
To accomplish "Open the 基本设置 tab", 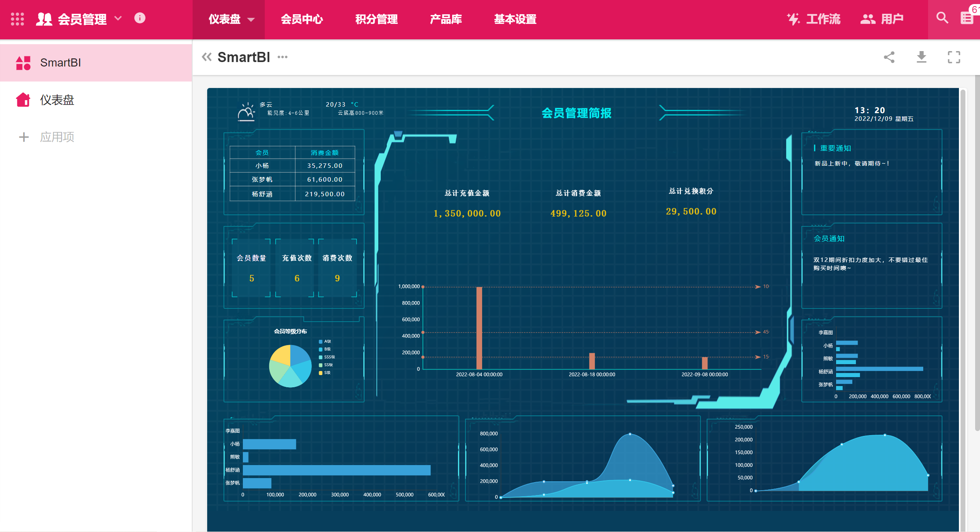I will (515, 19).
